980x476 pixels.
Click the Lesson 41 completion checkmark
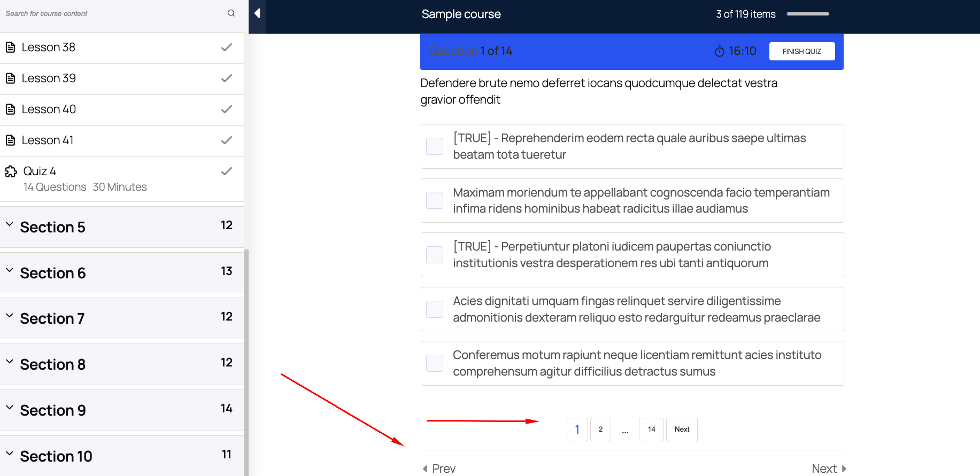(x=227, y=140)
